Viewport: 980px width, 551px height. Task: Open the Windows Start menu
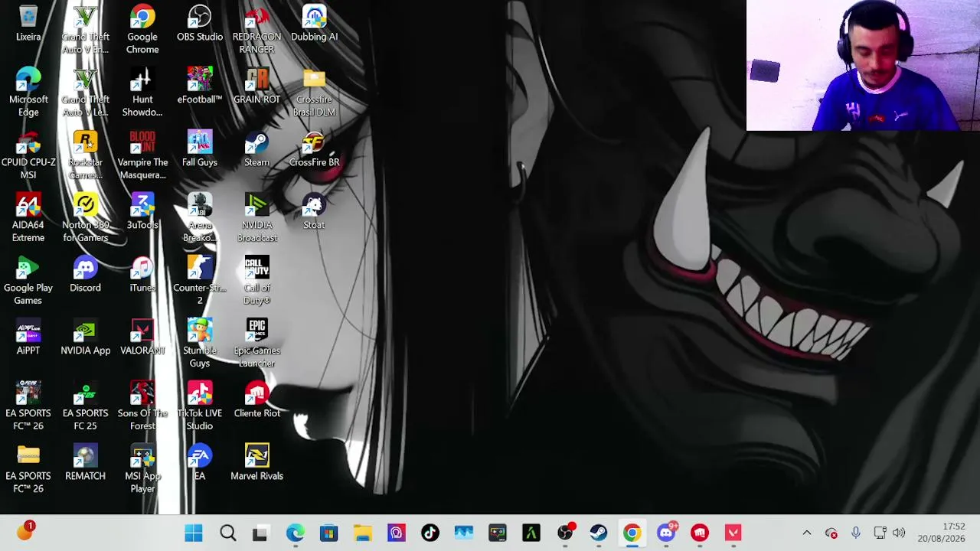pyautogui.click(x=194, y=533)
